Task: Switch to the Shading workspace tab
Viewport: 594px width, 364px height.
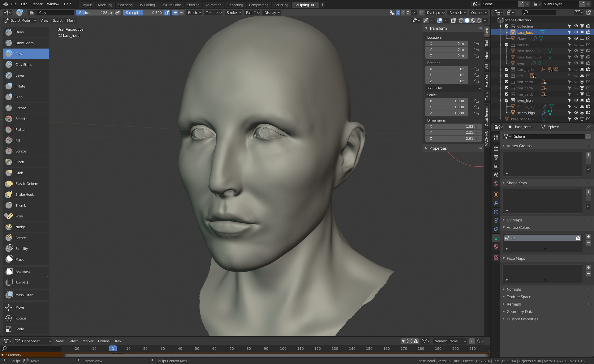Action: (193, 5)
